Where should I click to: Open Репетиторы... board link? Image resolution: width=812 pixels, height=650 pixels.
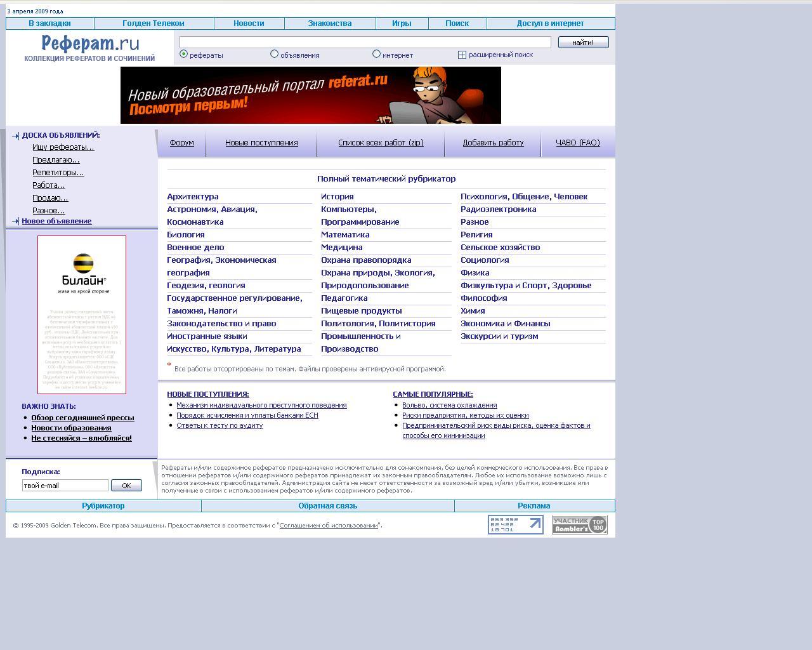(58, 173)
